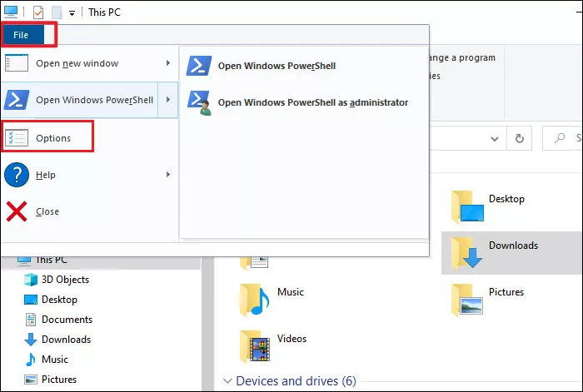
Task: Open the Desktop folder in main pane
Action: click(x=512, y=206)
